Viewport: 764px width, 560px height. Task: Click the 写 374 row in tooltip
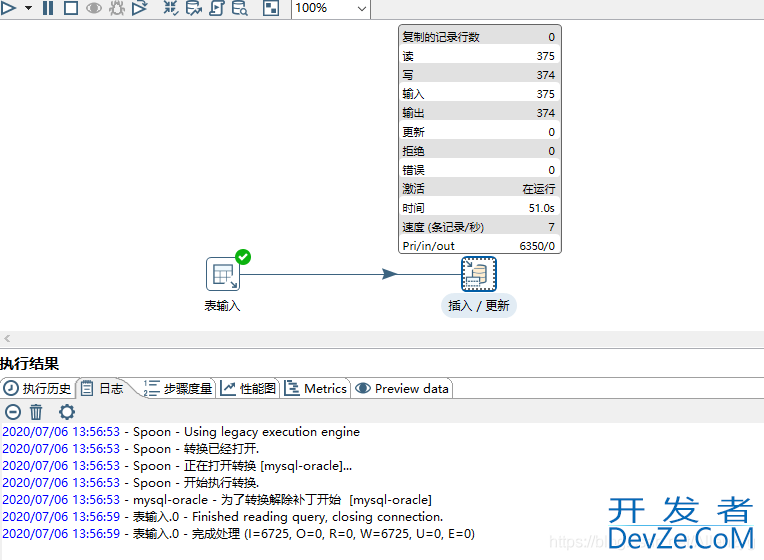pos(479,75)
